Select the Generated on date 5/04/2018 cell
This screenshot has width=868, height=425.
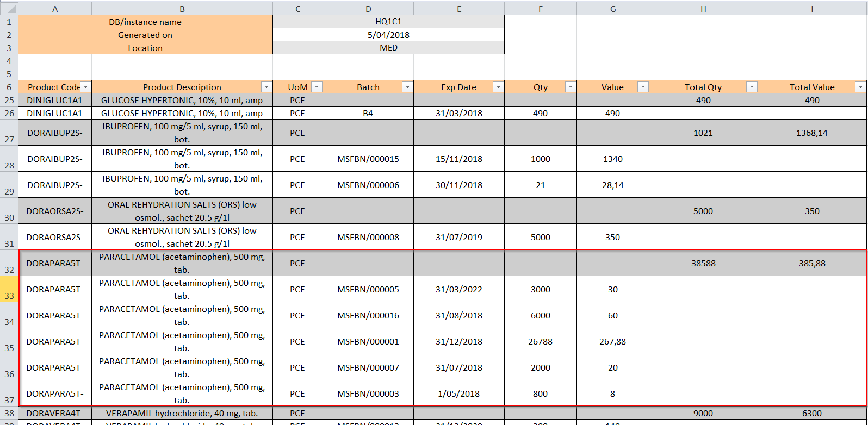pos(388,35)
